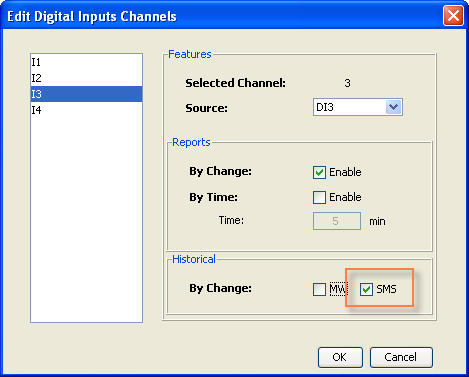Click the Selected Channel value 3
The height and width of the screenshot is (377, 469).
(347, 83)
